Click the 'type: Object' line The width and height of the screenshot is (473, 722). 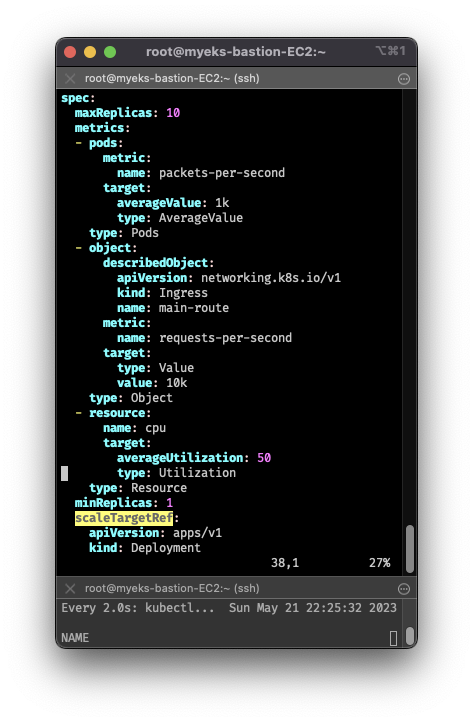(x=131, y=398)
